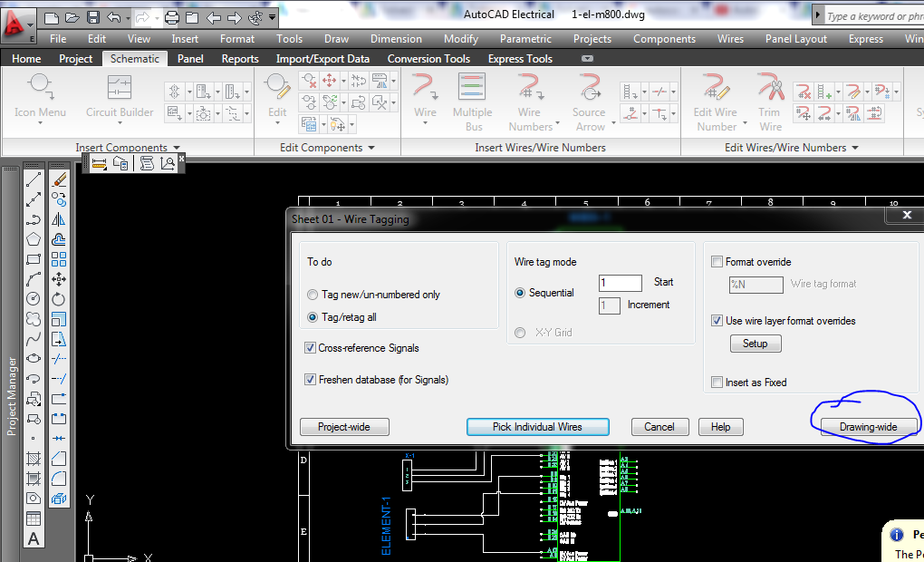Activate the Trim Wire scissors tool

(770, 102)
